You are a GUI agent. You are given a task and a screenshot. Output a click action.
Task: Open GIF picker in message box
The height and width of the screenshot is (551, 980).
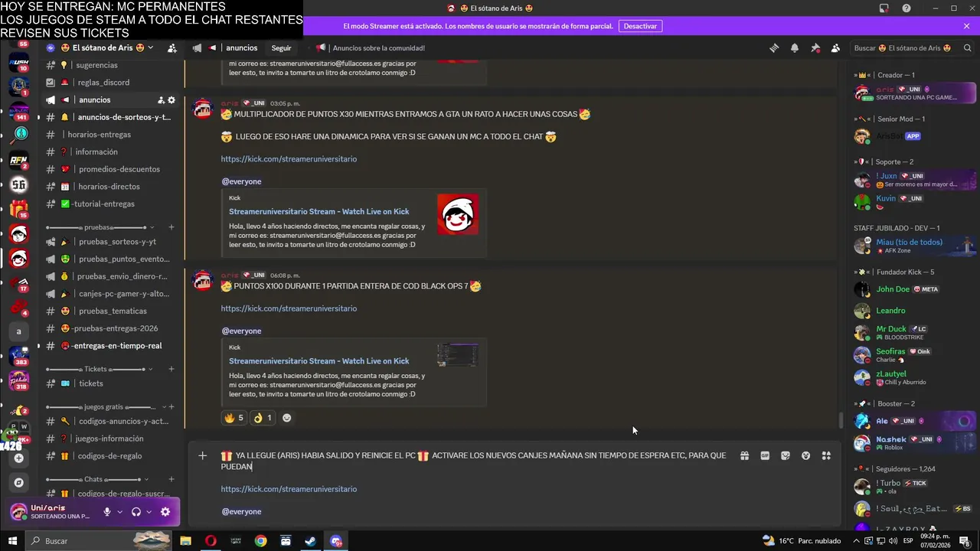pyautogui.click(x=765, y=455)
